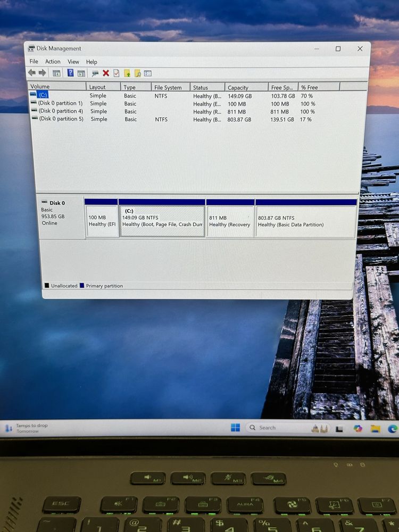Click the 70 % free cell
This screenshot has width=399, height=532.
pos(307,96)
